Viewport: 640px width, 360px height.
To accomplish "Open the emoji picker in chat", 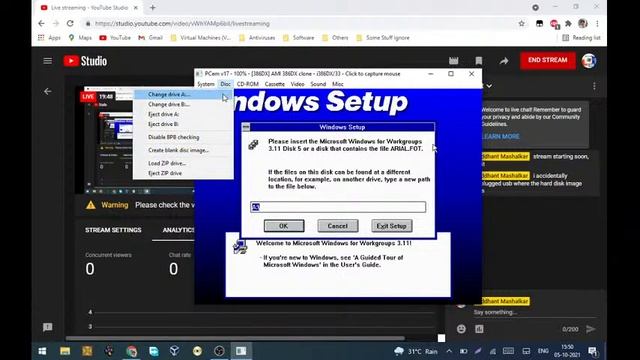I will [461, 329].
